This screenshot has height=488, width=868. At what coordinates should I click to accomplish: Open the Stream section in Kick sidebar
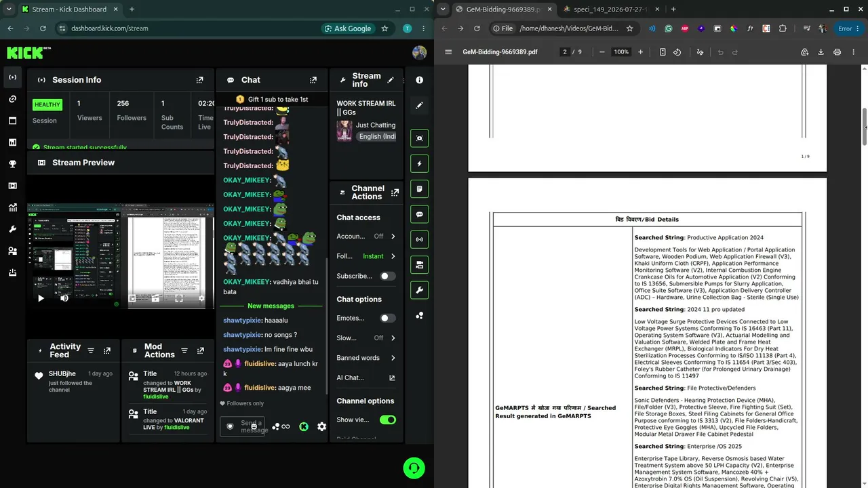coord(12,77)
